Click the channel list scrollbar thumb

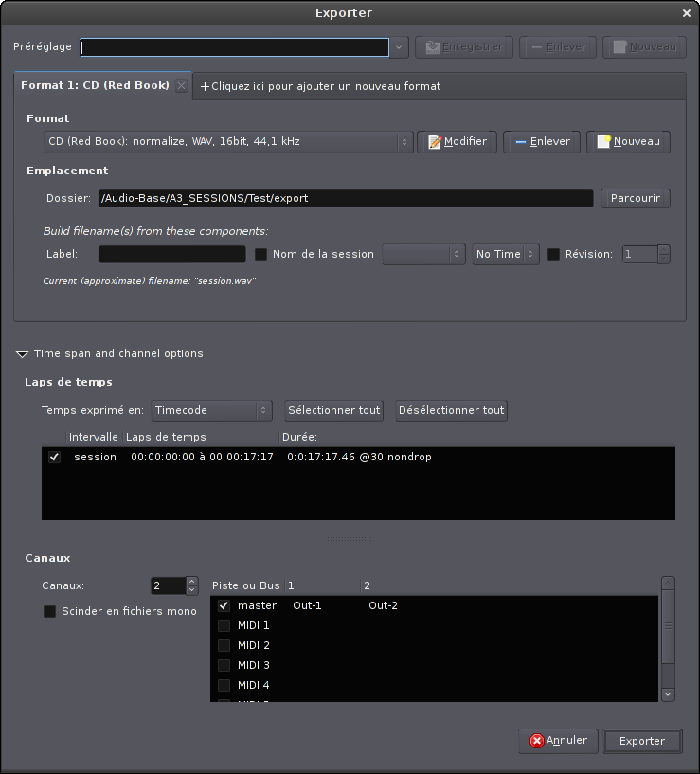(x=668, y=626)
